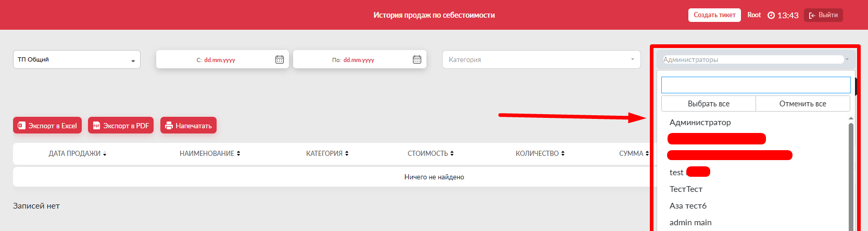Collapse the Администраторы dropdown

tap(756, 59)
